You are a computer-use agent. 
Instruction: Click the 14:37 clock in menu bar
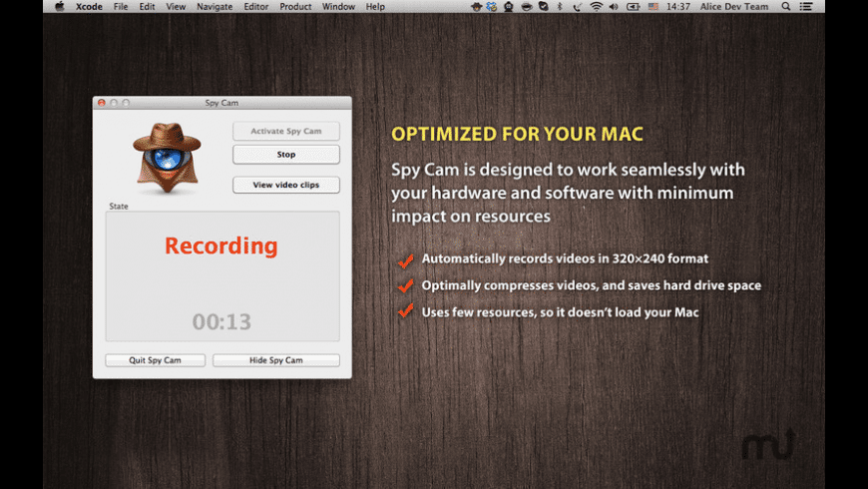[678, 7]
